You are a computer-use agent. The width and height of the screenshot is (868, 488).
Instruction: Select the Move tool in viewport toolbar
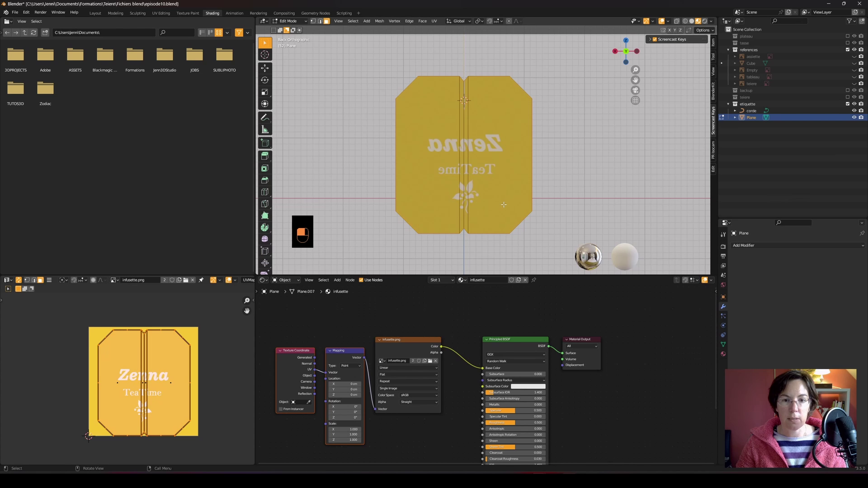[x=265, y=68]
